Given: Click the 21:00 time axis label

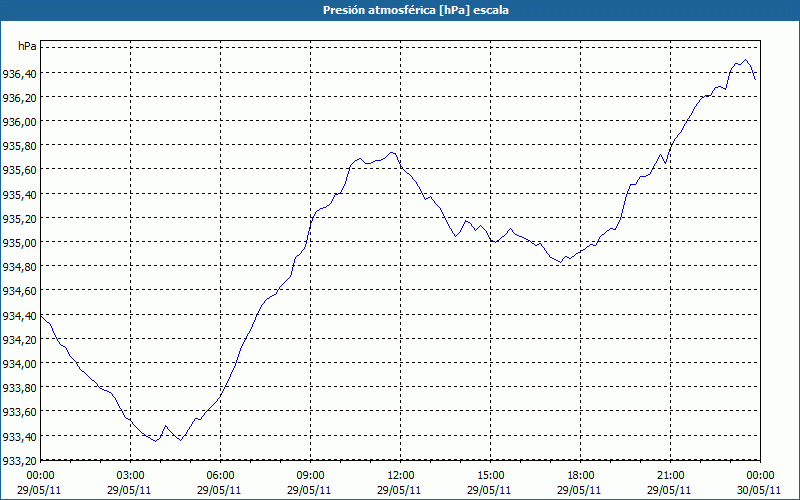Looking at the screenshot, I should click(670, 476).
